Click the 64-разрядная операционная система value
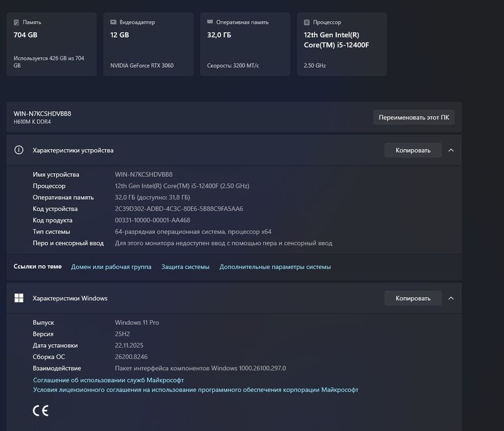Viewport: 504px width, 431px height. click(193, 232)
